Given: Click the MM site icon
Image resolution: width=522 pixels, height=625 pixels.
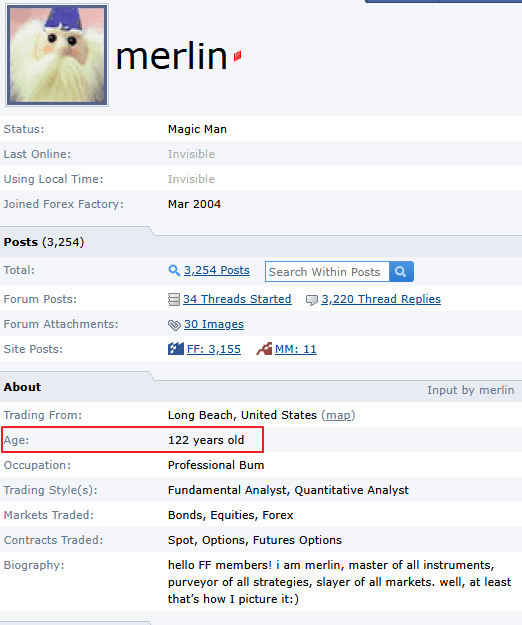Looking at the screenshot, I should [264, 349].
